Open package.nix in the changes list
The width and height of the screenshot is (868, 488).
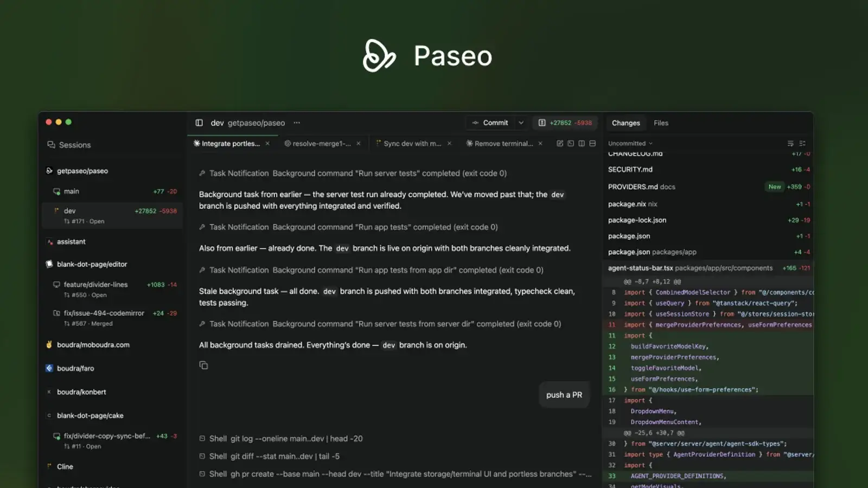(708, 204)
